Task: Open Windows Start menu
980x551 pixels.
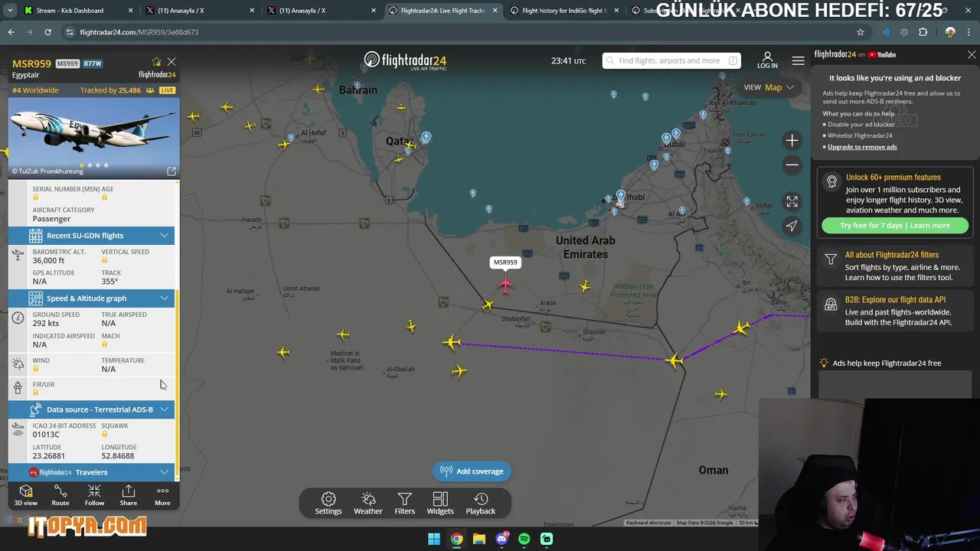Action: pyautogui.click(x=434, y=539)
